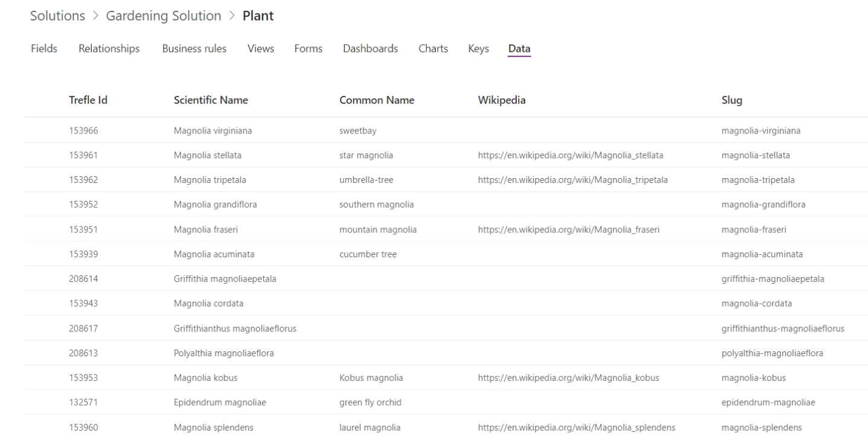Sort by the Scientific Name column header
Image resolution: width=868 pixels, height=442 pixels.
pyautogui.click(x=211, y=100)
